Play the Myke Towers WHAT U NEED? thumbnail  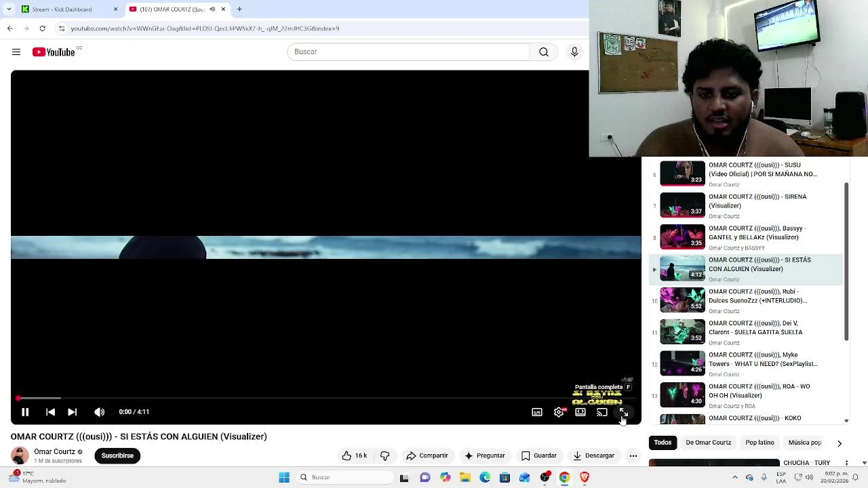point(683,363)
